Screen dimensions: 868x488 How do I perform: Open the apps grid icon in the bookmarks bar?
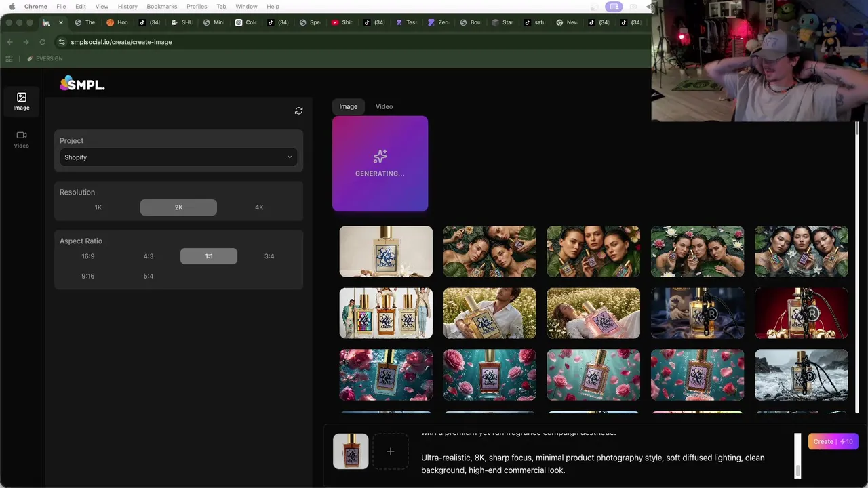9,59
